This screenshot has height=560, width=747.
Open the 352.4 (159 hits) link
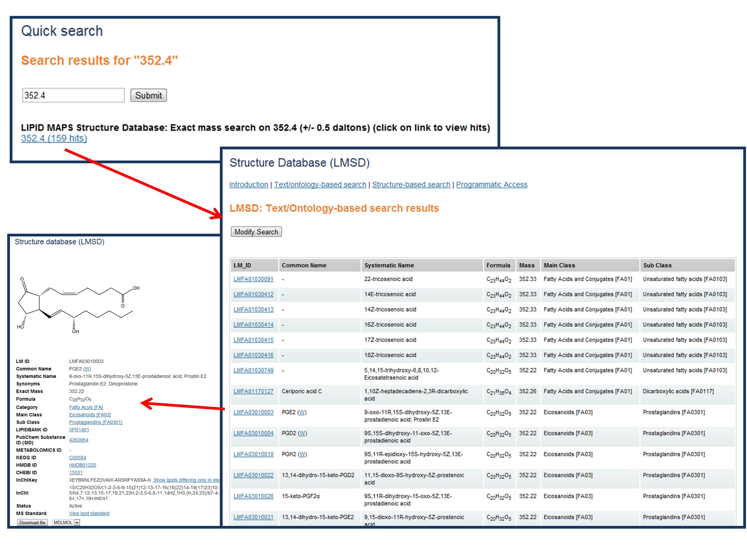click(x=54, y=138)
